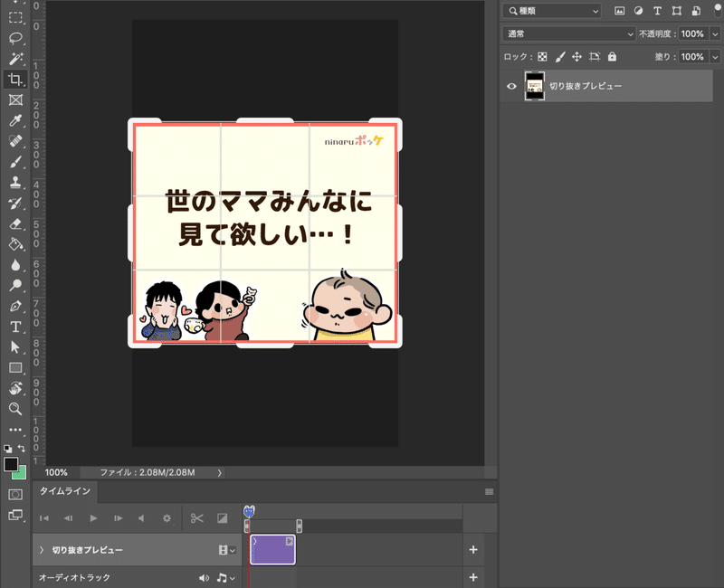Toggle the layer filtering switch
This screenshot has height=588, width=724.
(x=718, y=10)
